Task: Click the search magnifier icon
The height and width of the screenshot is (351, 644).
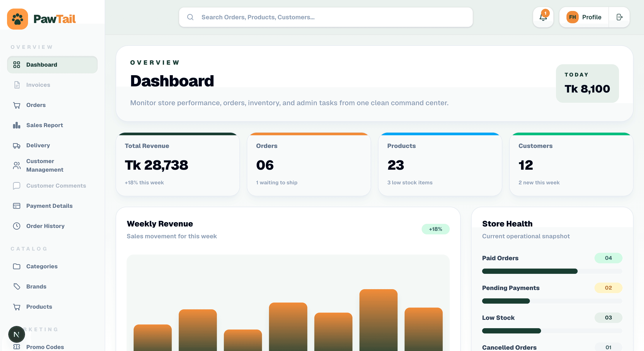Action: coord(190,17)
